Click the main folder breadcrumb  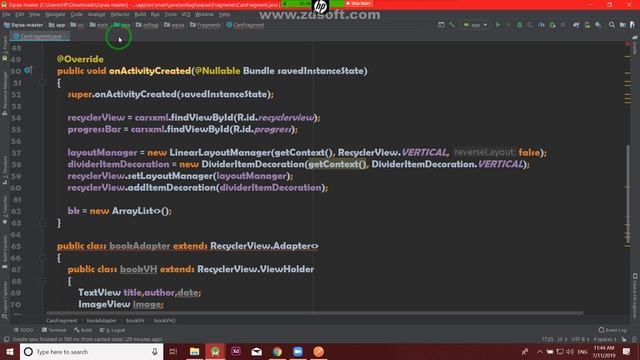(99, 25)
